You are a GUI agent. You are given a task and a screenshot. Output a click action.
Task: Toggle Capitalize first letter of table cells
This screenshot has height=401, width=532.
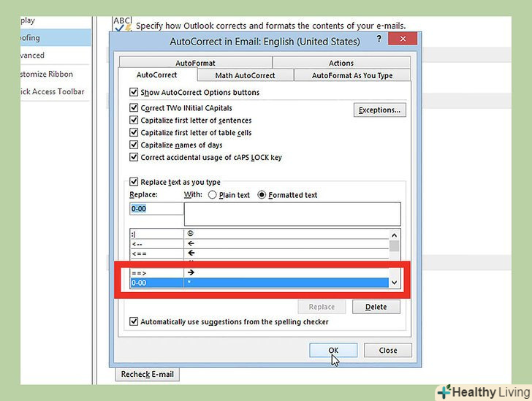point(134,132)
